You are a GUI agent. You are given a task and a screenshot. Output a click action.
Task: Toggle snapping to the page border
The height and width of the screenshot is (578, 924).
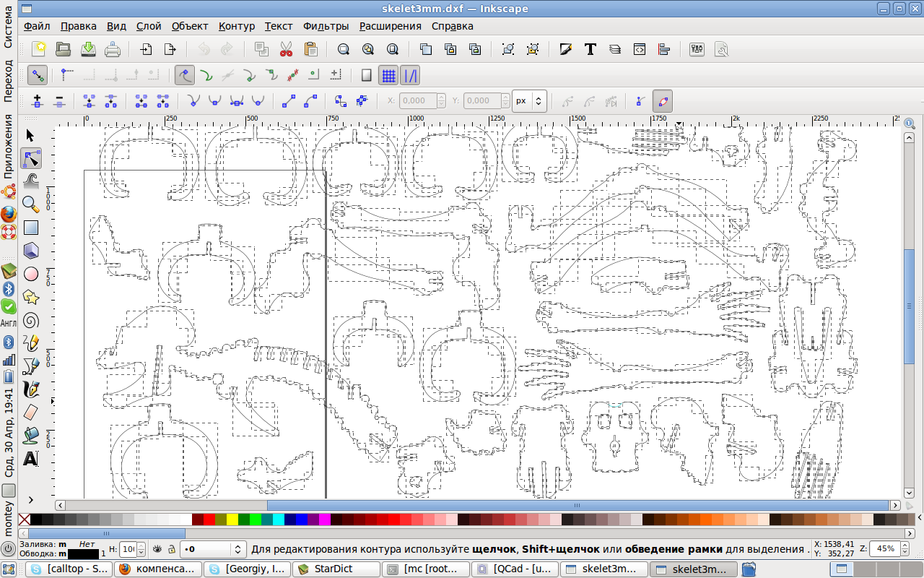[x=366, y=75]
